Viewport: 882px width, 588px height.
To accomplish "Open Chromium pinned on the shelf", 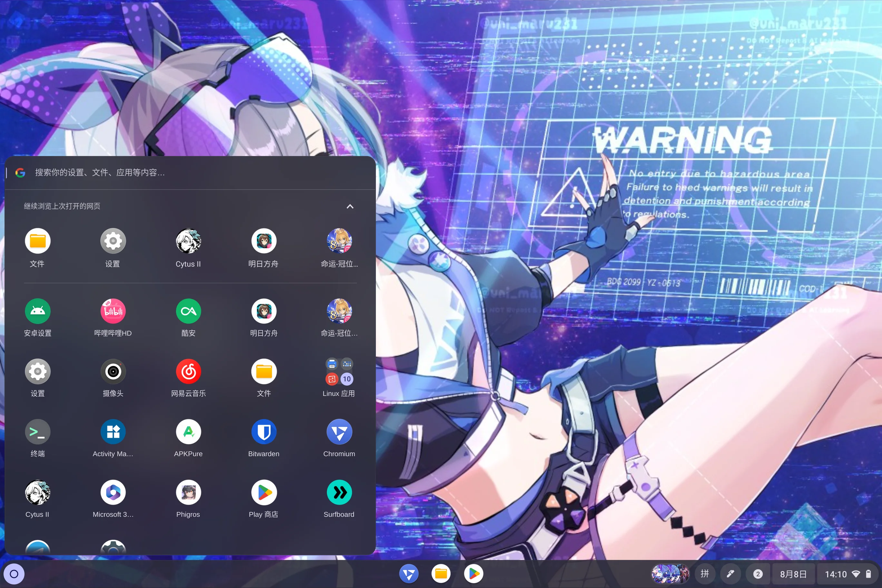I will 409,574.
